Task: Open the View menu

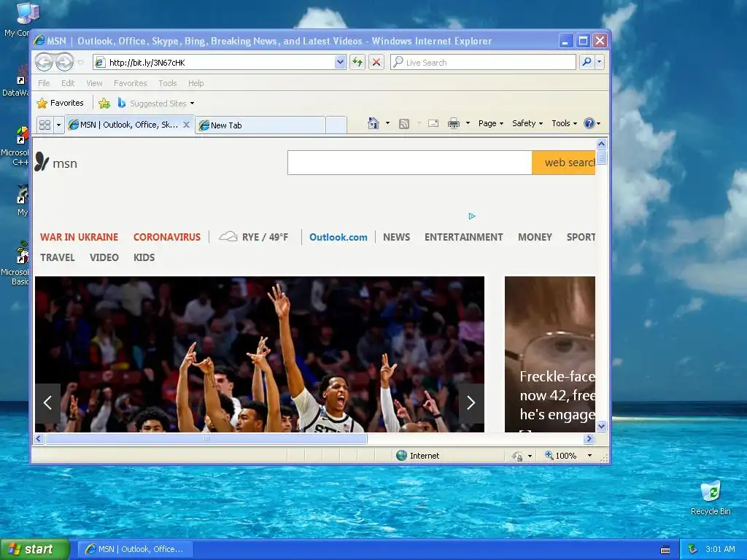Action: click(x=94, y=83)
